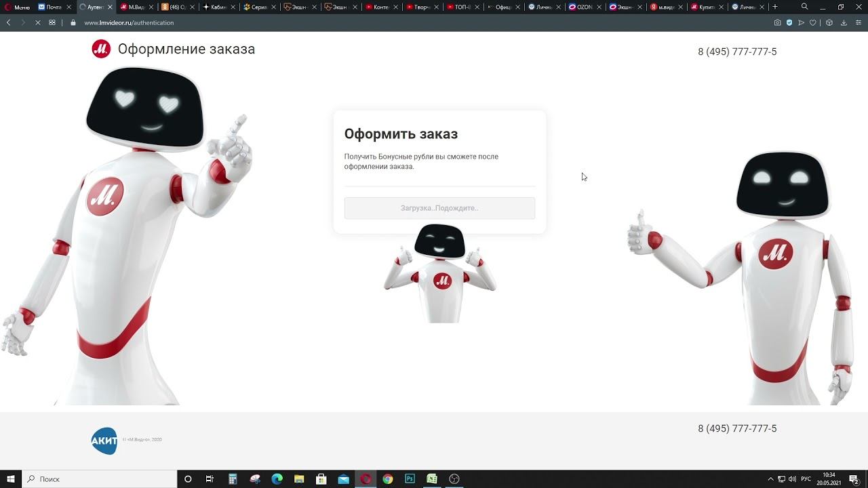
Task: Open Photoshop from taskbar
Action: tap(410, 479)
